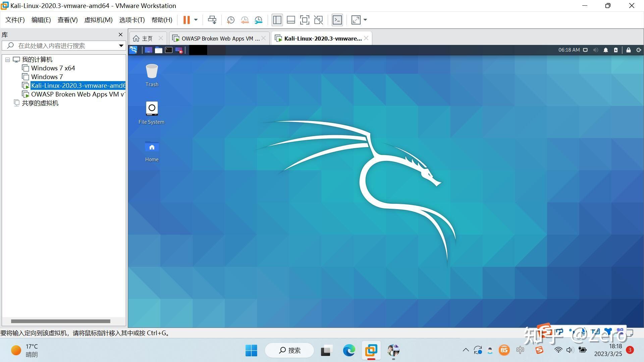Close the library panel

coord(120,35)
